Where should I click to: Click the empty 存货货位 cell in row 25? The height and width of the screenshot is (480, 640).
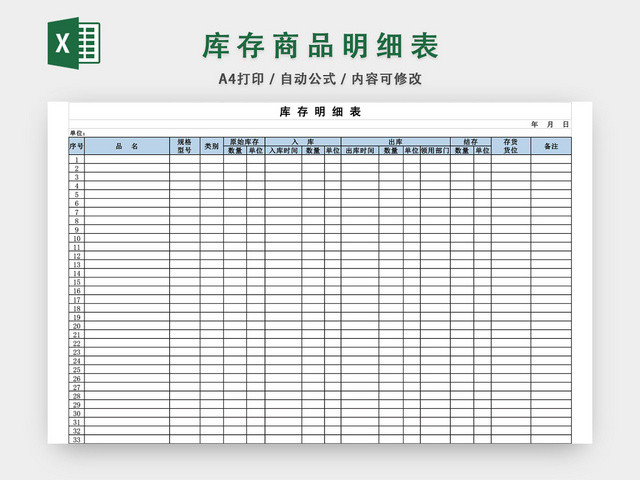(511, 369)
